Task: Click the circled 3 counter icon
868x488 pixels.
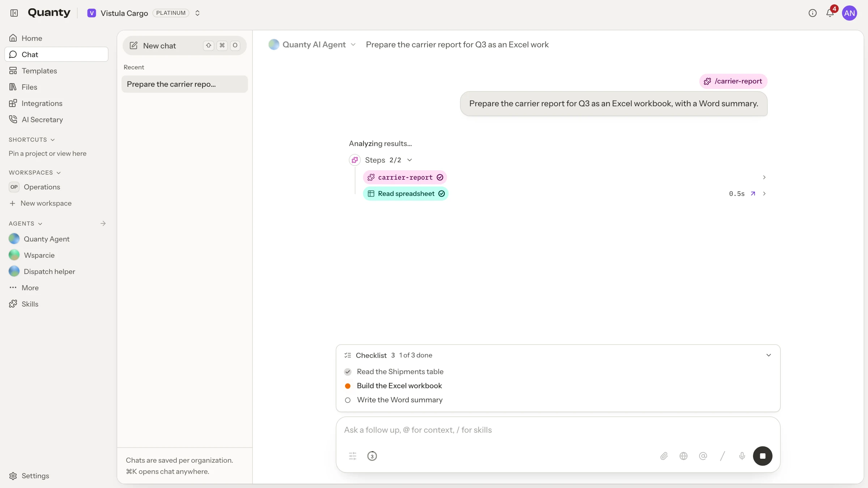Action: coord(372,456)
